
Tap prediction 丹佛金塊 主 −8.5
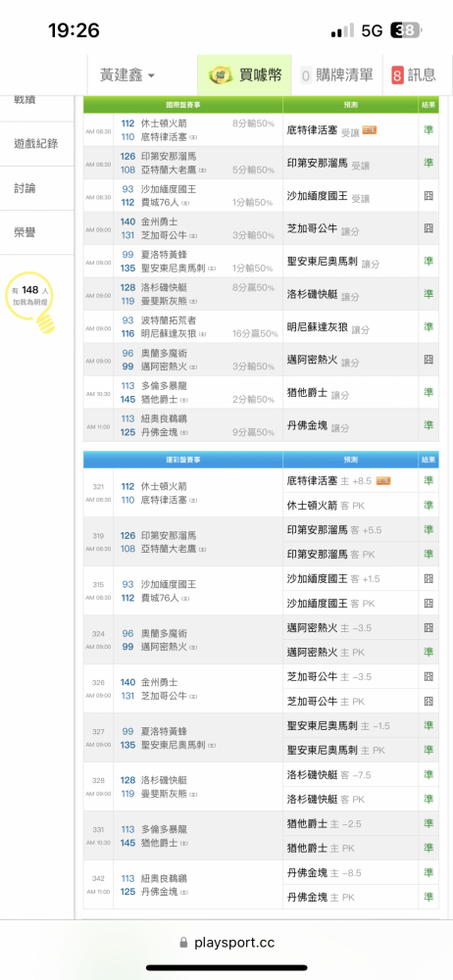325,872
